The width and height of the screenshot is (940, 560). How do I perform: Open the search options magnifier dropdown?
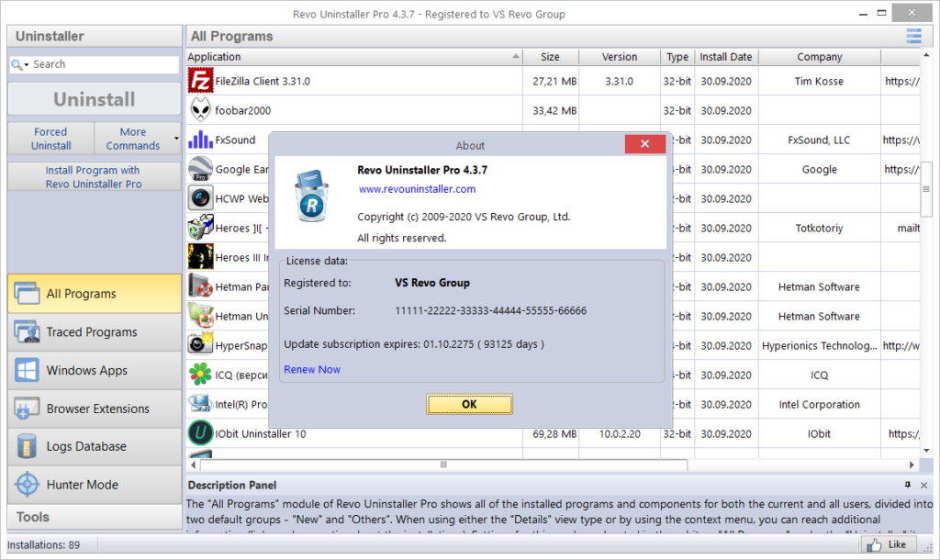pyautogui.click(x=20, y=65)
